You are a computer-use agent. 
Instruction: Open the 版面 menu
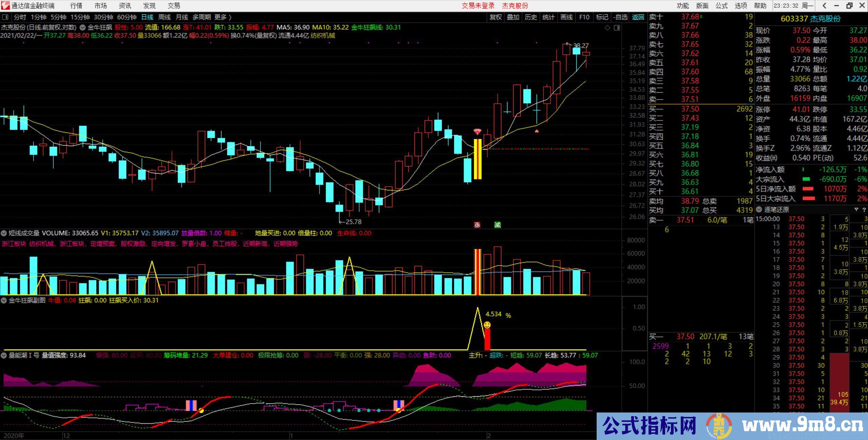(702, 6)
